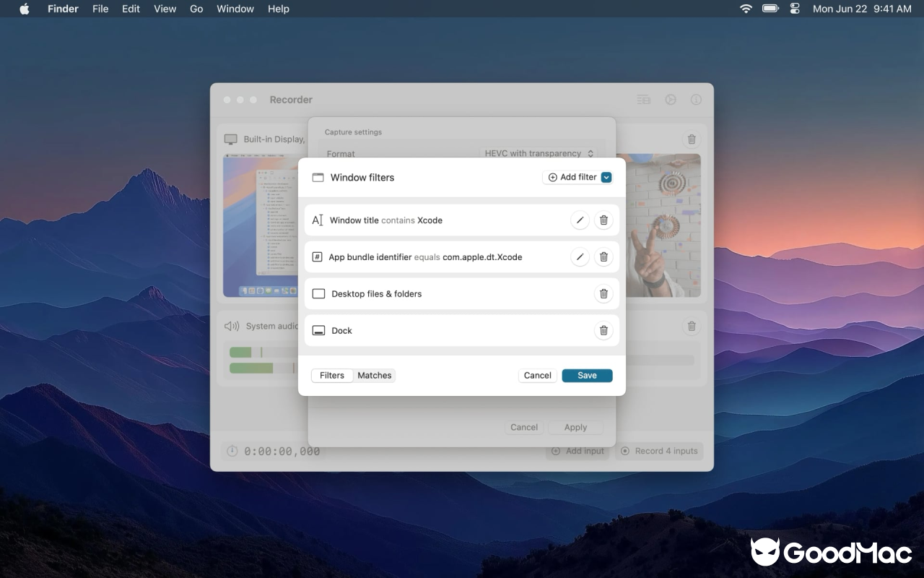Edit the Window title contains Xcode filter

coord(580,220)
